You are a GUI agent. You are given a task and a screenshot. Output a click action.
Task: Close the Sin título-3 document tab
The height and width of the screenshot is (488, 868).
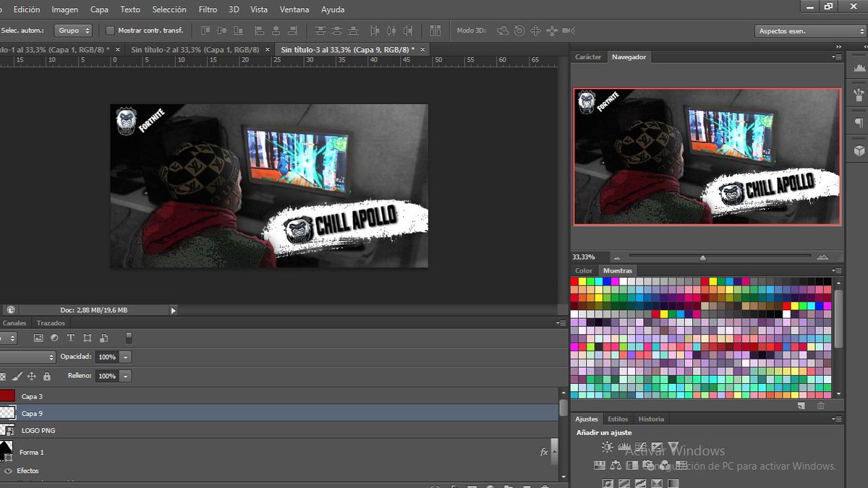tap(424, 49)
